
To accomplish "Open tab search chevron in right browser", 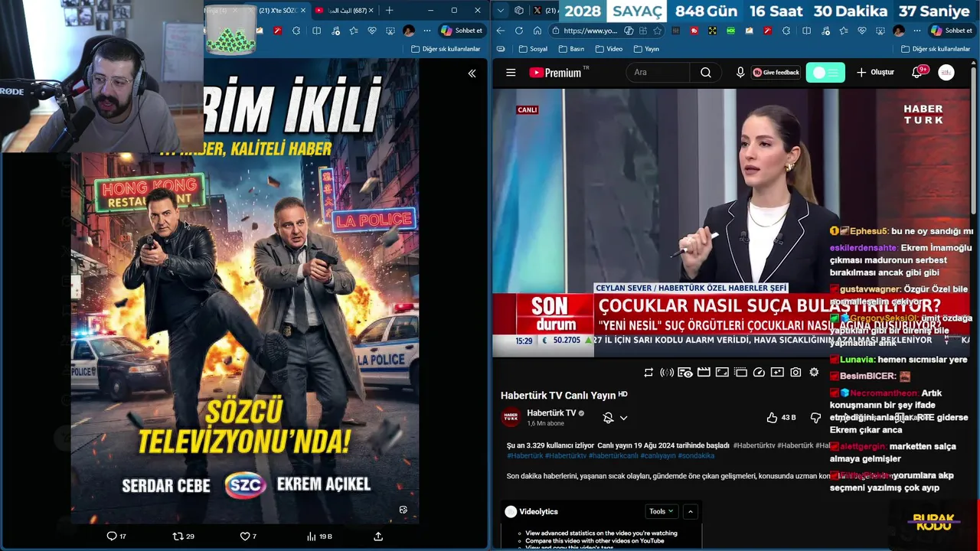I will coord(501,11).
